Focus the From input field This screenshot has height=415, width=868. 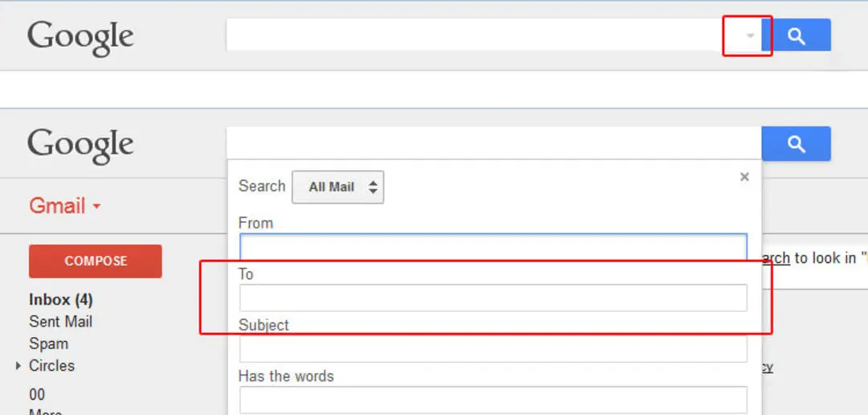pos(493,247)
